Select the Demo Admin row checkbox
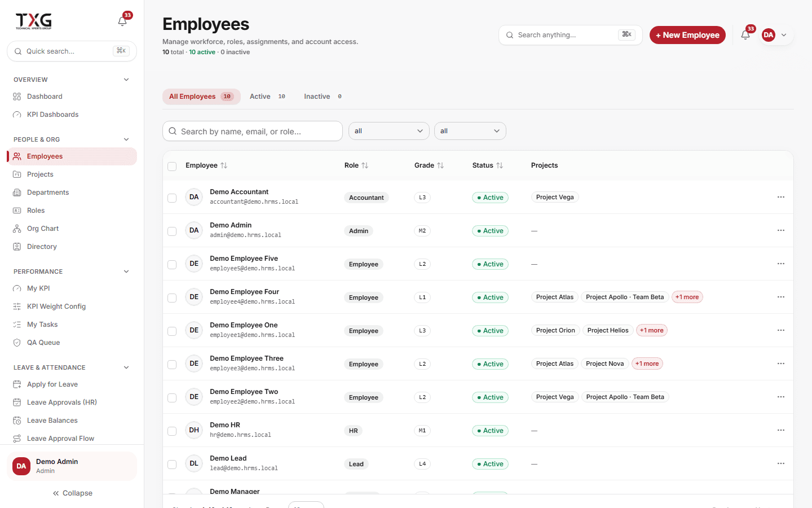The width and height of the screenshot is (812, 508). (x=172, y=231)
